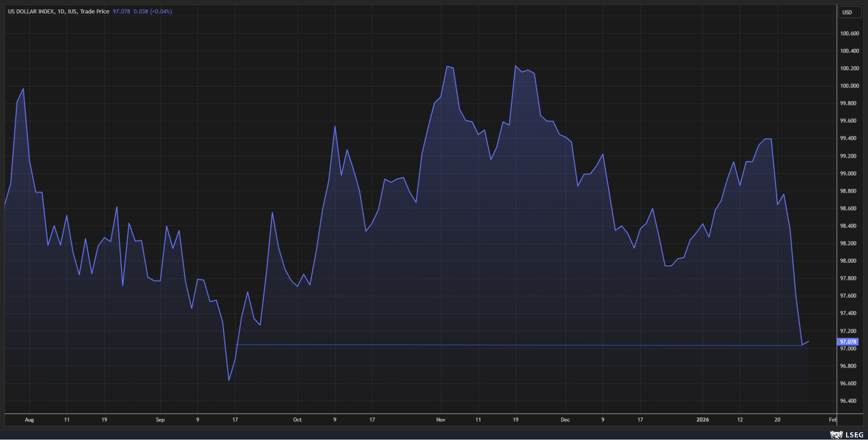The width and height of the screenshot is (868, 440).
Task: Click the 0.038 (+0.04%) change value
Action: point(153,11)
